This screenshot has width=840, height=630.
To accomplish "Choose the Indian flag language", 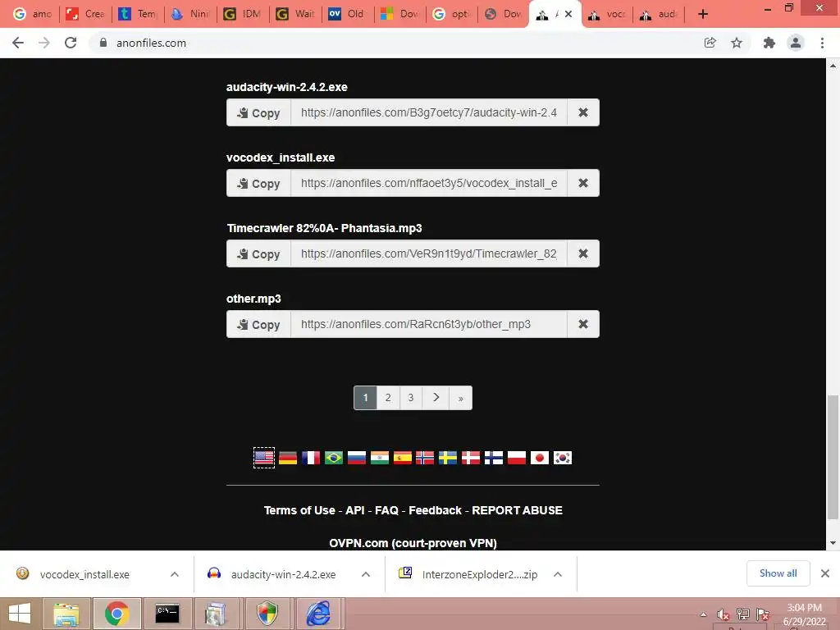I will (380, 458).
